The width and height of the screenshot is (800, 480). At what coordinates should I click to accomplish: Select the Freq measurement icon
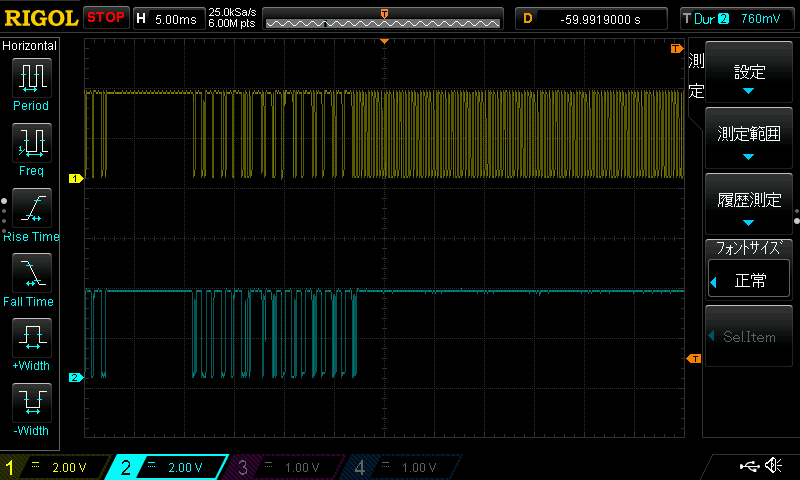pos(32,143)
